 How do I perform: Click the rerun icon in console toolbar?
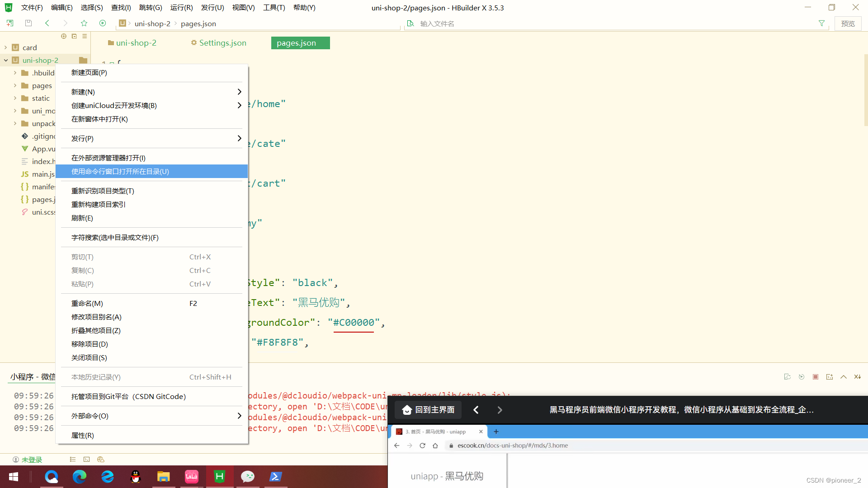(802, 377)
